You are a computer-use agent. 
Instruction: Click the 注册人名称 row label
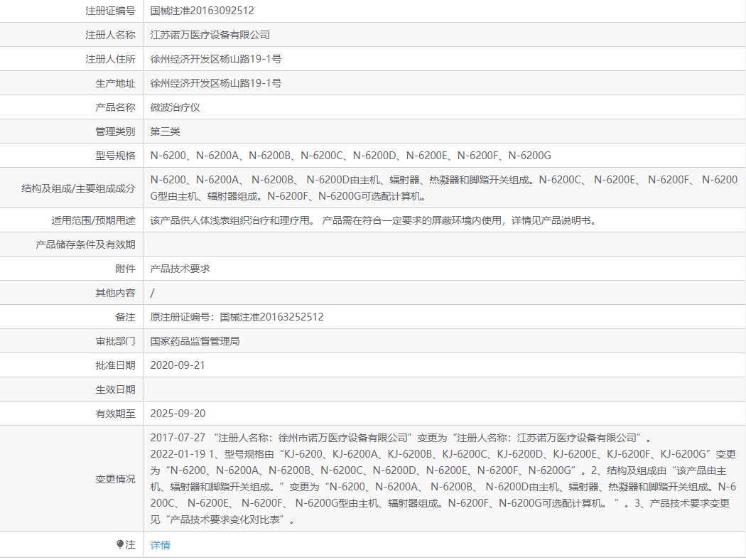(110, 35)
